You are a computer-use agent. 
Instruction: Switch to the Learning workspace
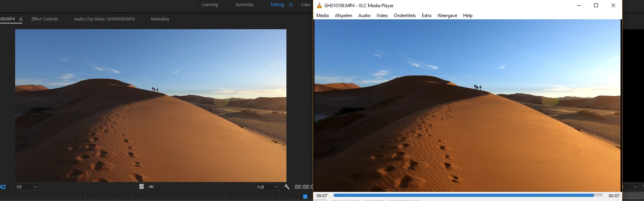click(210, 5)
